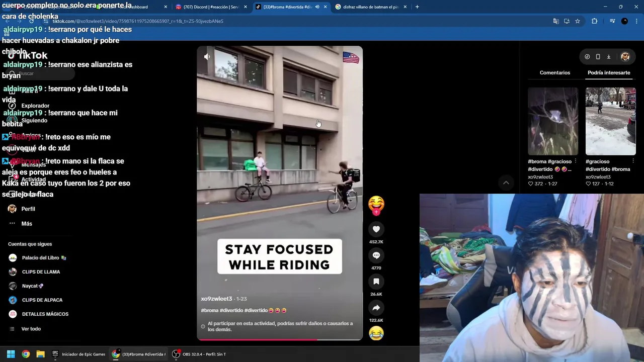This screenshot has width=644, height=362.
Task: Switch to OBS 32.0.4 taskbar window
Action: [199, 354]
